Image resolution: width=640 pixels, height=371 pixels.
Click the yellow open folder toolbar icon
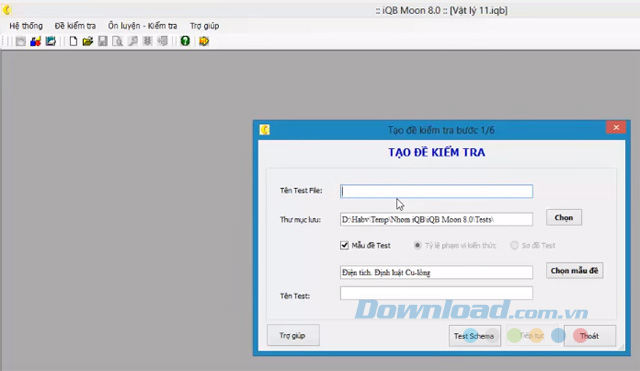point(87,41)
